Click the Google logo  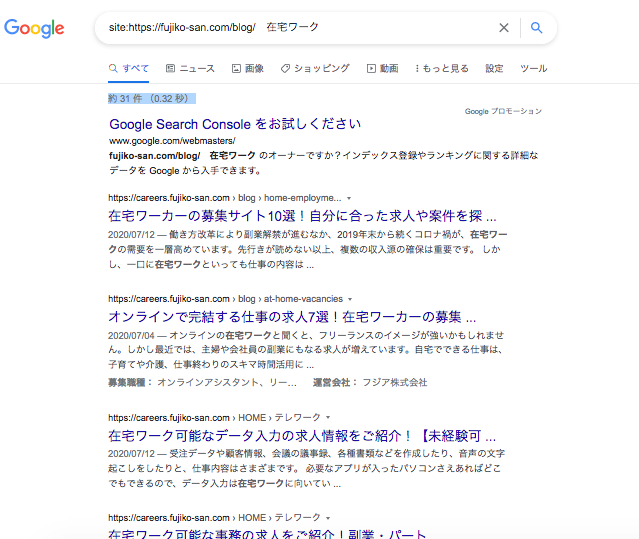point(34,28)
